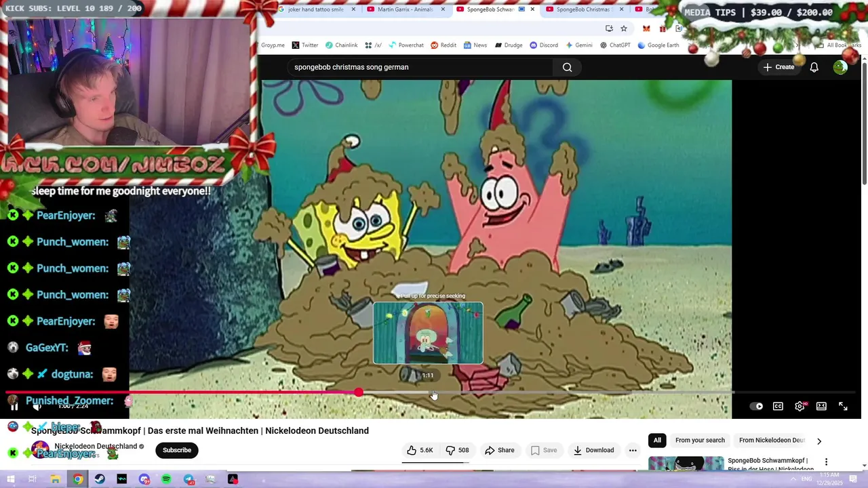This screenshot has width=868, height=488.
Task: Like the video with 5.6K likes
Action: 420,450
